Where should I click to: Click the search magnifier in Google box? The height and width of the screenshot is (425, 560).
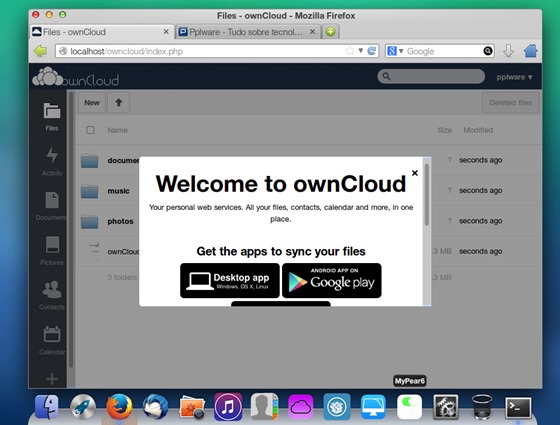(x=488, y=51)
